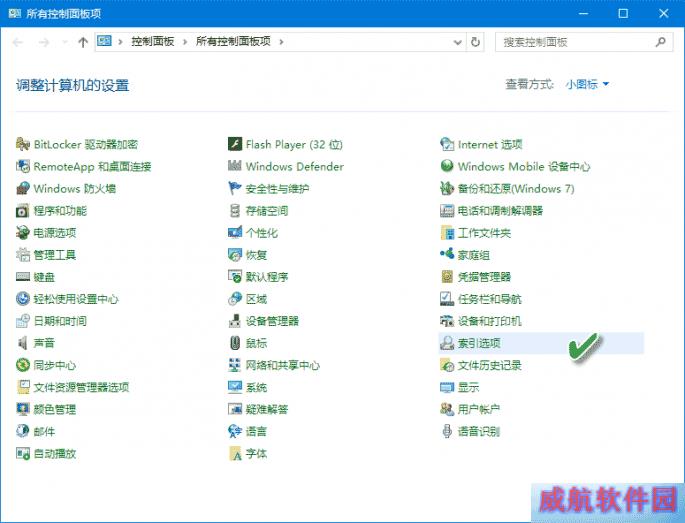This screenshot has width=685, height=523.
Task: Open the Flash Player (32 位) icon
Action: (235, 144)
